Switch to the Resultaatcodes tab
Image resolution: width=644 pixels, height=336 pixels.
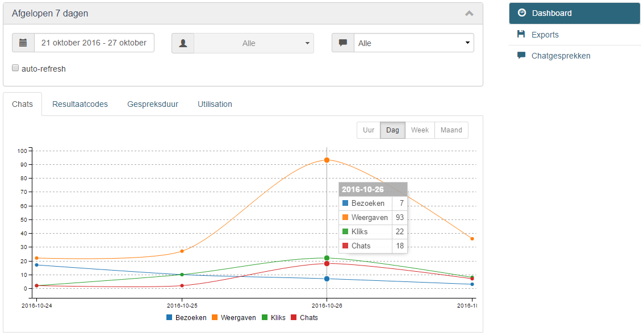pyautogui.click(x=80, y=104)
